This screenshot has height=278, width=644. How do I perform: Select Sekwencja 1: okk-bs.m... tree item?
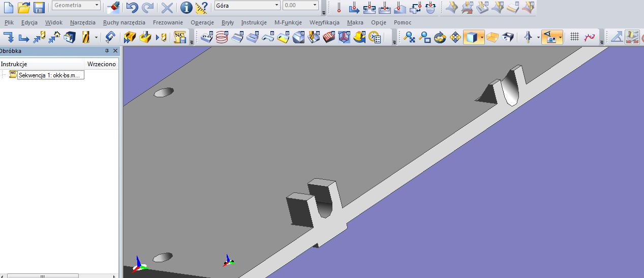point(50,75)
